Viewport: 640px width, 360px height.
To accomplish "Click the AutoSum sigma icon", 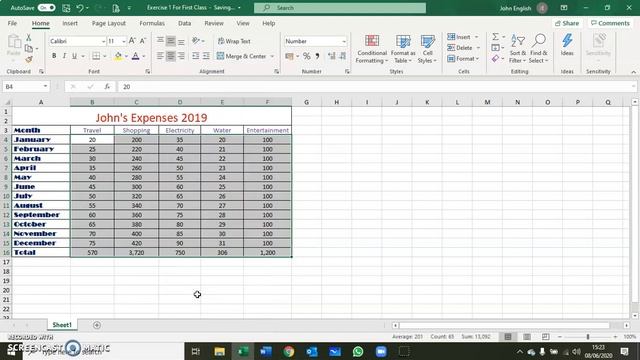I will click(x=496, y=37).
